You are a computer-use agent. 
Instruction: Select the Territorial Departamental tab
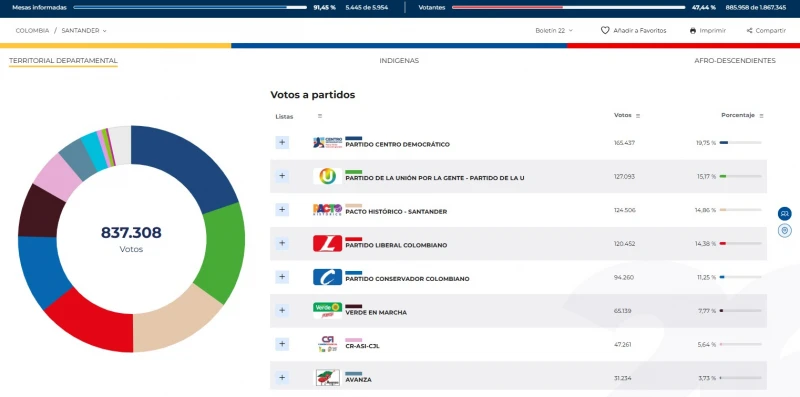point(63,61)
